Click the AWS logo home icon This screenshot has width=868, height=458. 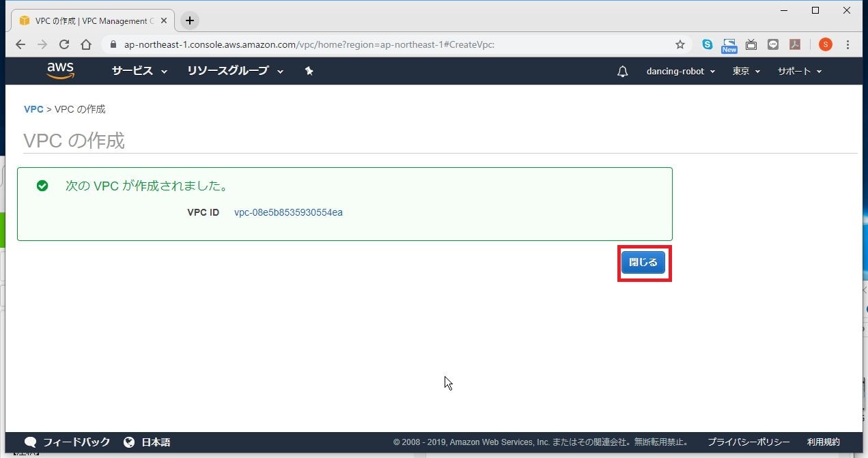[x=61, y=71]
